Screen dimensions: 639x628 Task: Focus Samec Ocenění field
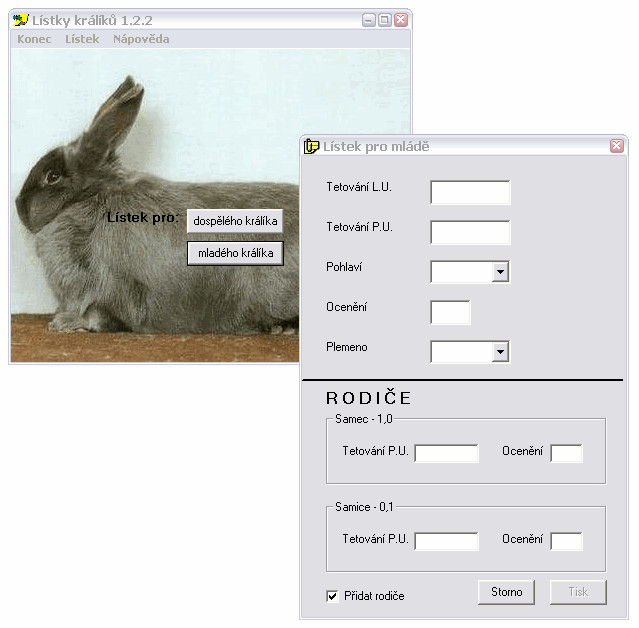tap(566, 453)
